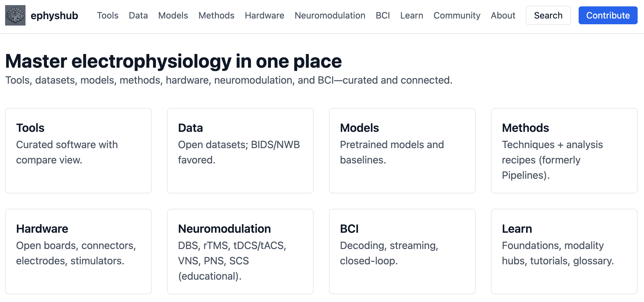Open the Tools card with curated software
The width and height of the screenshot is (644, 302).
(78, 150)
